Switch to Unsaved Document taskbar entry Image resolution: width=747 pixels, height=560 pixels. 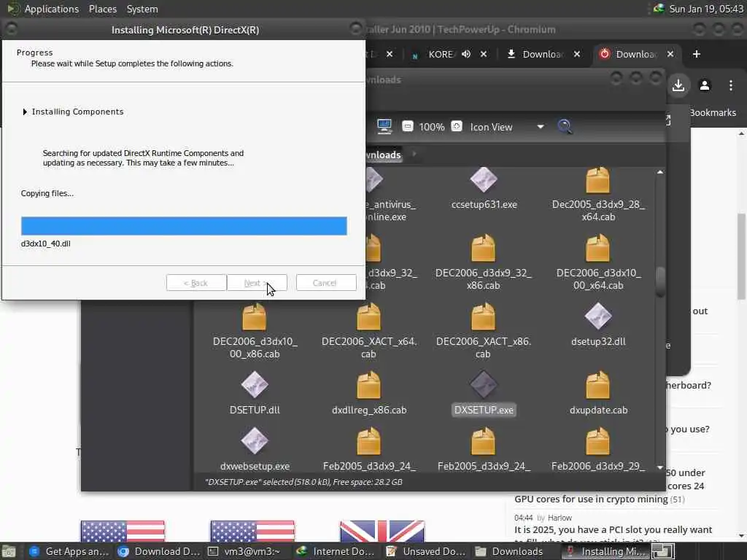click(x=426, y=552)
